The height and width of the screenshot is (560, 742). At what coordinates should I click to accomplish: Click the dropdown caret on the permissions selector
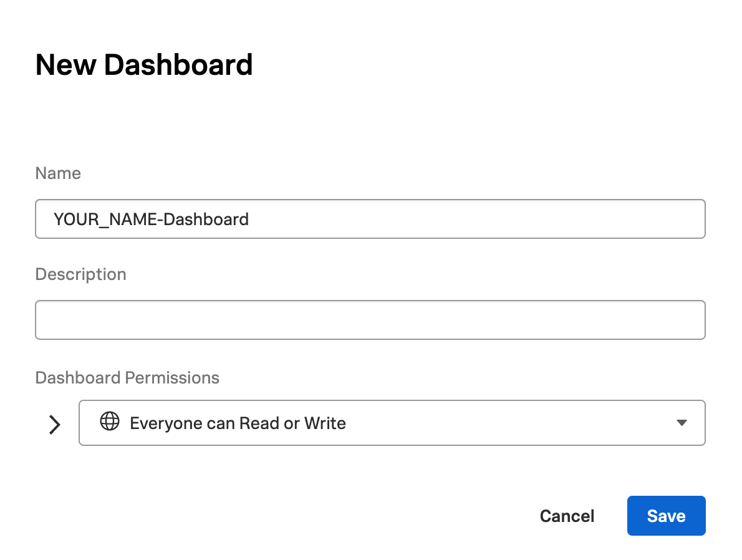[x=682, y=423]
